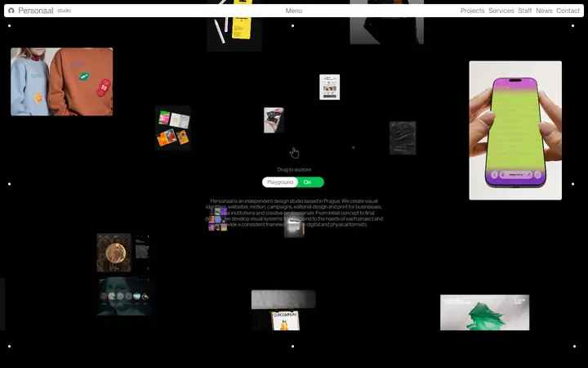Go to the Contact page

(568, 11)
